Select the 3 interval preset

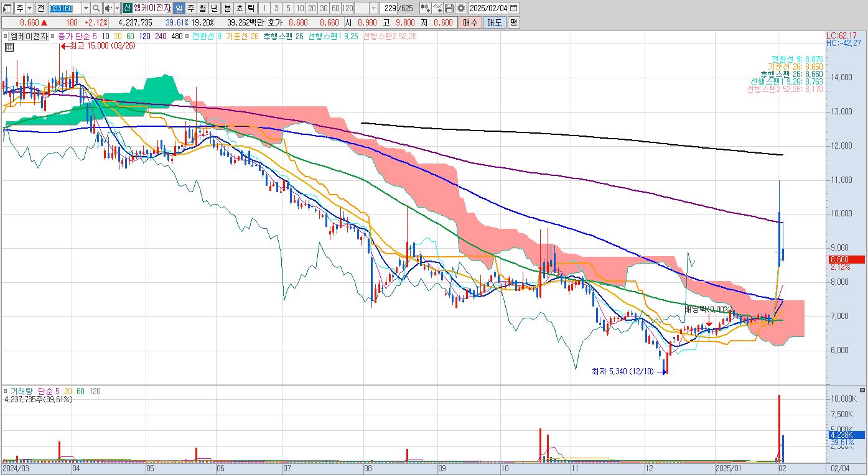point(276,8)
